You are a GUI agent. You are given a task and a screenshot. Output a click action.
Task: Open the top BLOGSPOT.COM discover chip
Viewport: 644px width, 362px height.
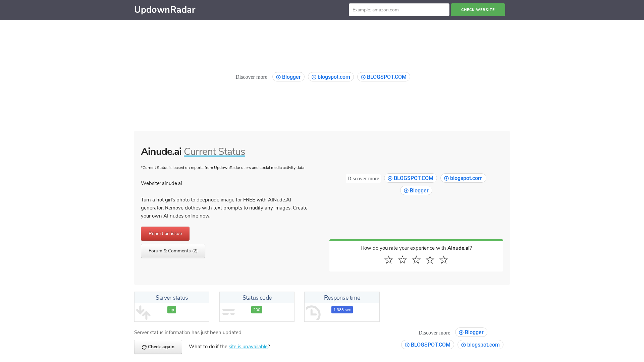tap(383, 77)
